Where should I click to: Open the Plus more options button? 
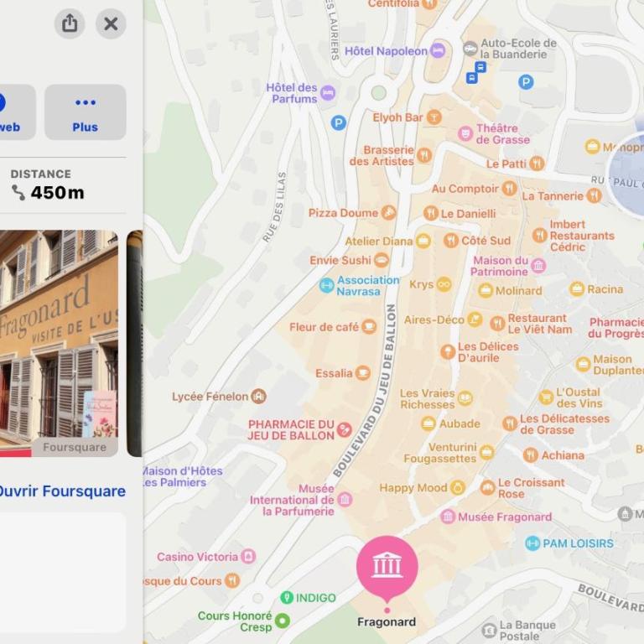[85, 112]
